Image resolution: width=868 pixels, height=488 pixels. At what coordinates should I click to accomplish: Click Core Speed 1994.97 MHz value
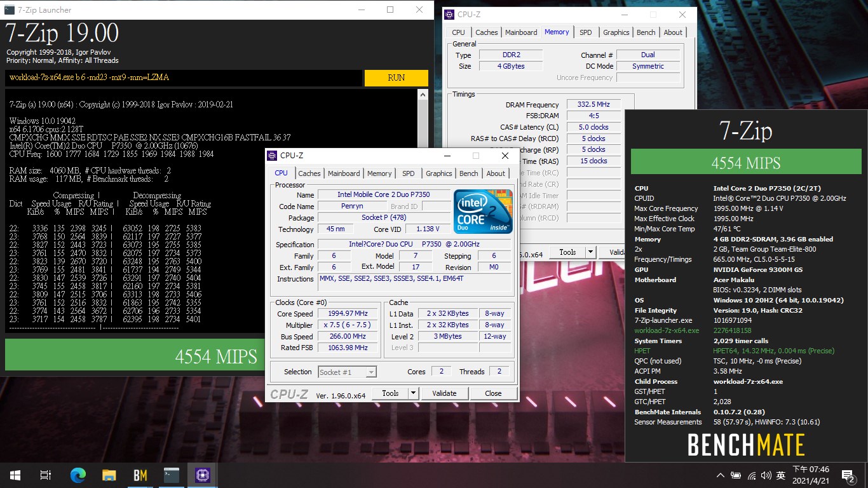point(349,314)
